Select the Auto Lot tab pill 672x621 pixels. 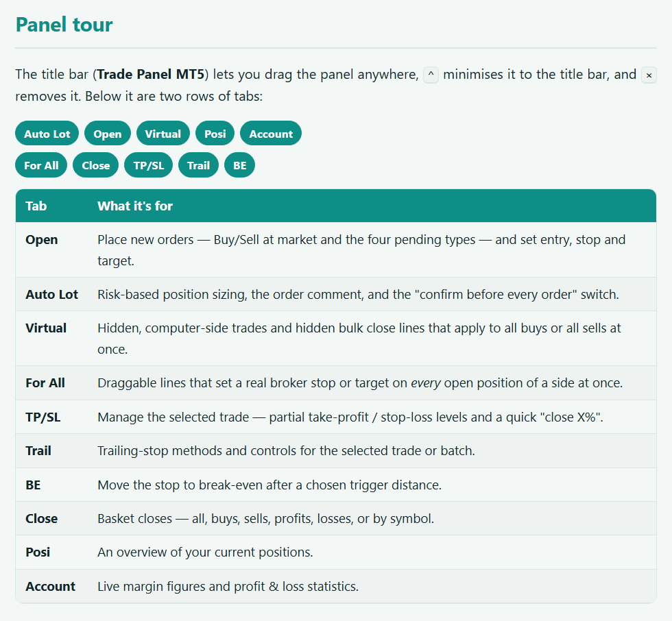point(47,134)
